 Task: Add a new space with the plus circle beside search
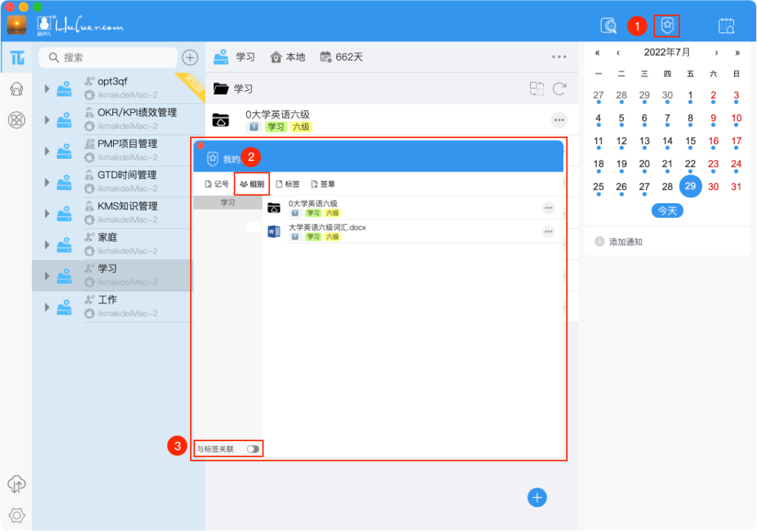(190, 58)
